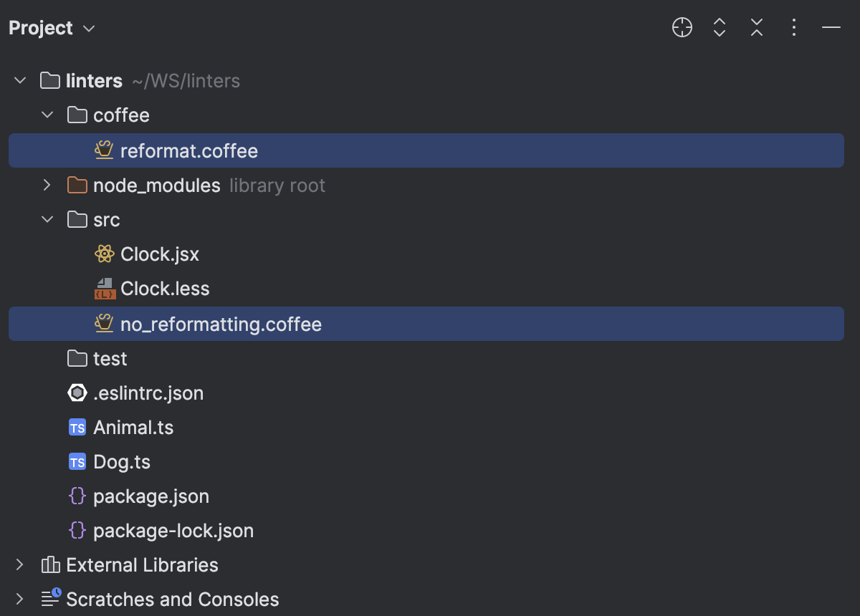
Task: Click the Less icon beside Clock.less
Action: point(104,288)
